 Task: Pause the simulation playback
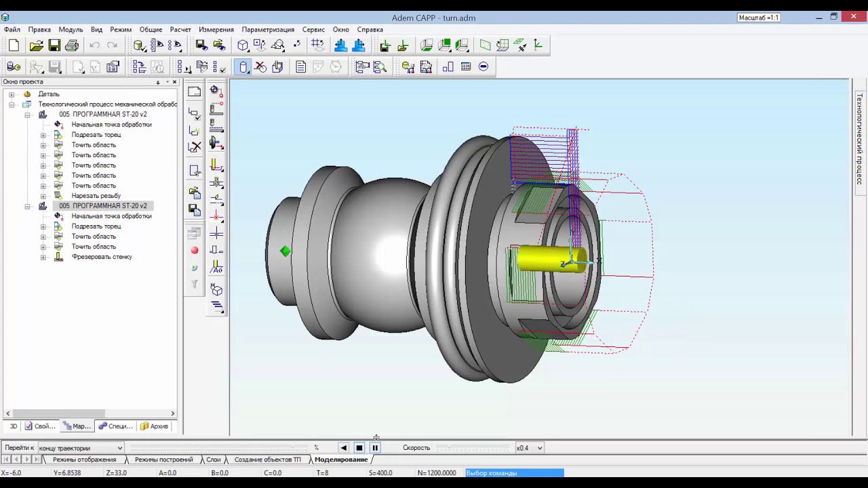click(375, 448)
